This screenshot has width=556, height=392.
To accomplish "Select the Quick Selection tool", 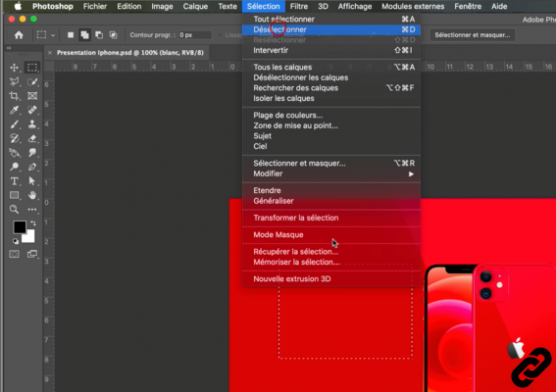I will click(x=32, y=82).
